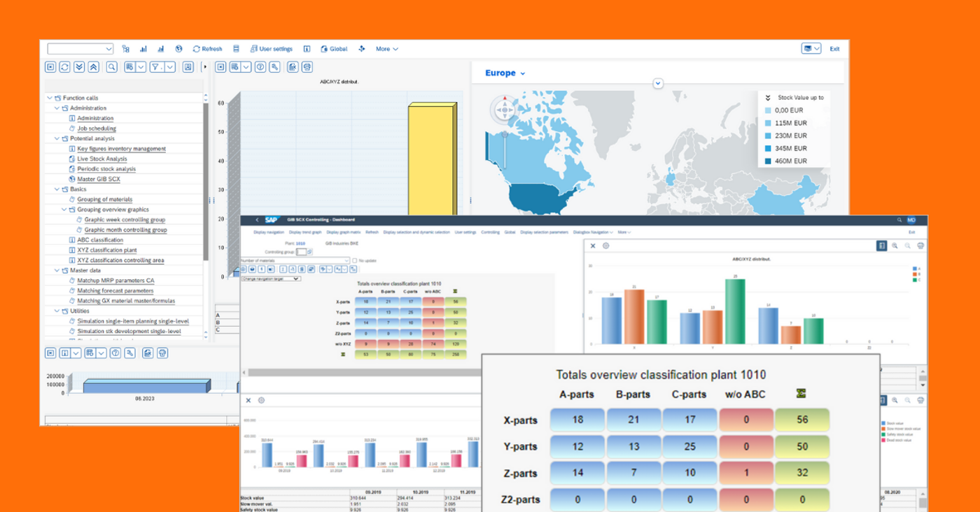Open the search magnifier icon above the tree
The width and height of the screenshot is (980, 512).
tap(112, 66)
